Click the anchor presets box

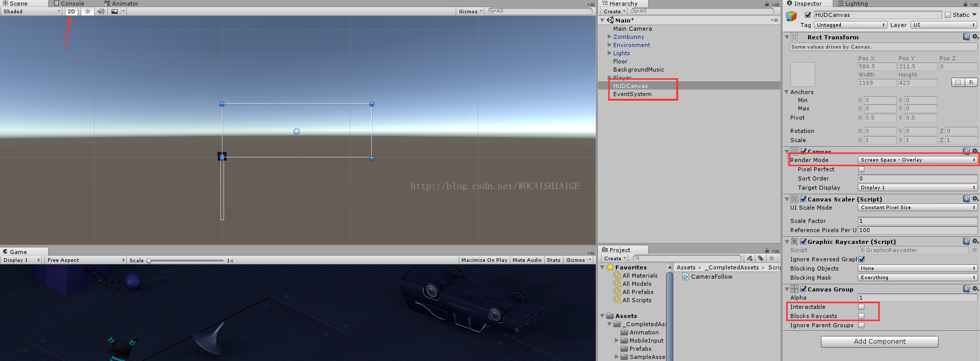pyautogui.click(x=803, y=74)
